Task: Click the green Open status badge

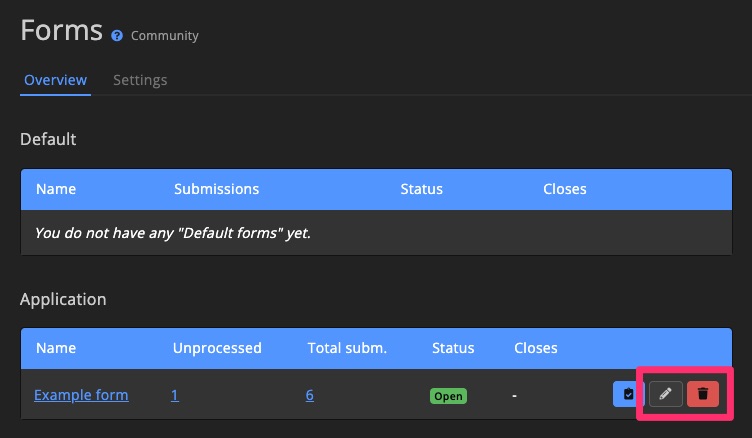Action: click(x=448, y=396)
